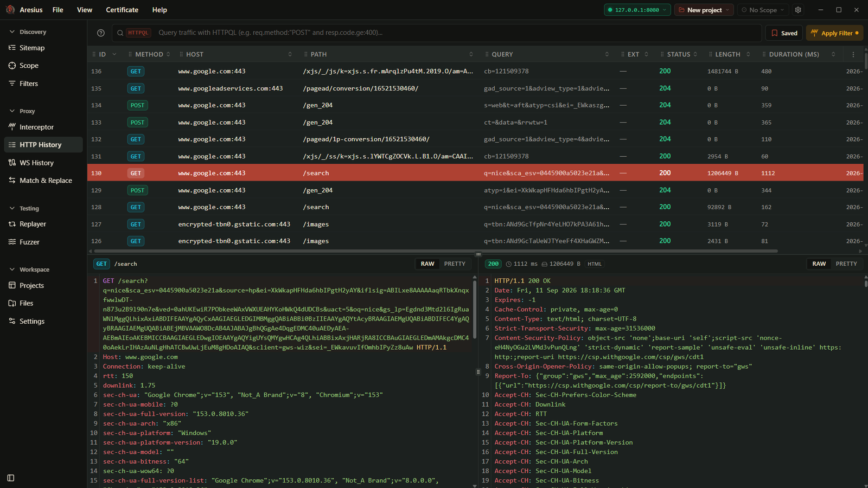Open the Interceptor icon in sidebar

click(x=12, y=127)
